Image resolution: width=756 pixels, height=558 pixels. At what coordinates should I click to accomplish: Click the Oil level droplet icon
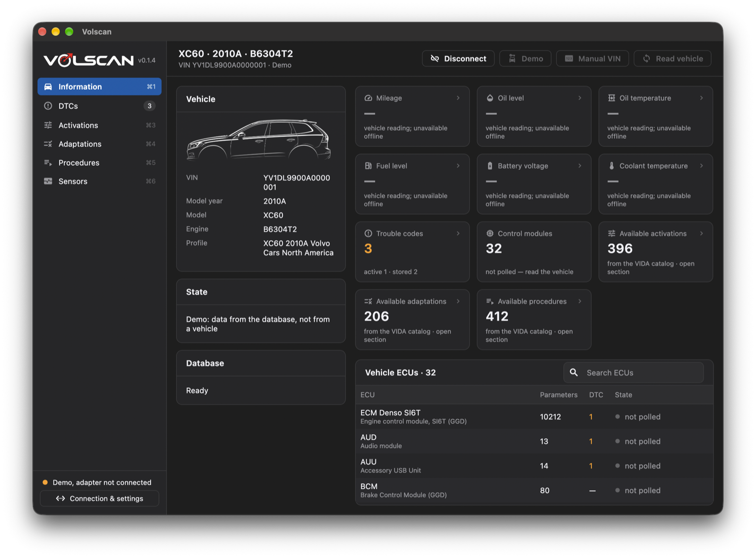[x=490, y=98]
